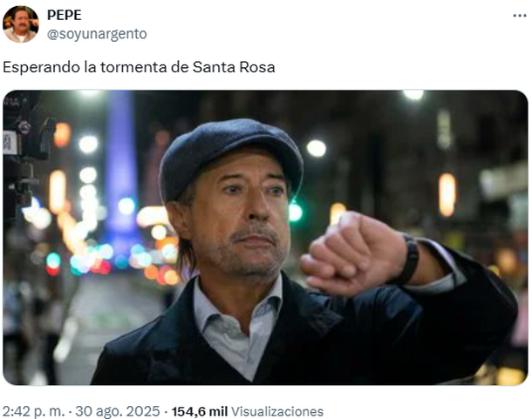The width and height of the screenshot is (532, 419).
Task: Open the three-dot more options menu
Action: 519,16
